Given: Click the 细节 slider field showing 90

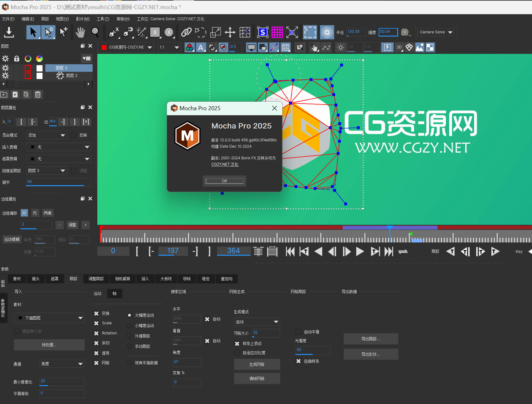Looking at the screenshot, I should (x=59, y=182).
